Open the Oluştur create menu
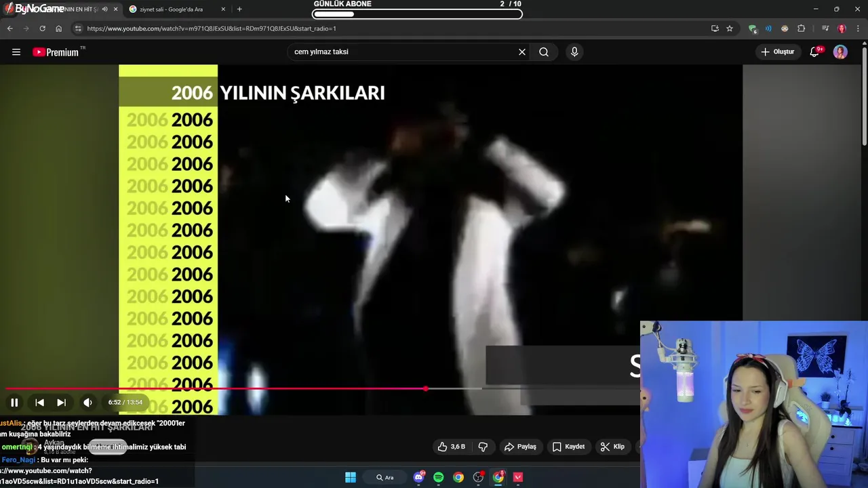Screen dimensions: 868x488 click(x=778, y=52)
